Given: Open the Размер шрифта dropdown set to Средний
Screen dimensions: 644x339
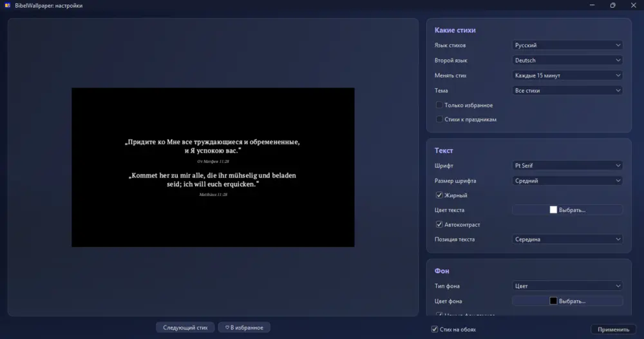Looking at the screenshot, I should (567, 181).
